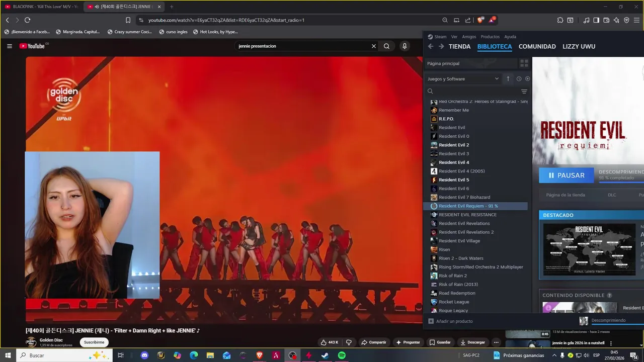Screen dimensions: 644x362
Task: Switch to the BLACKPINK Kill This Love tab
Action: 41,7
